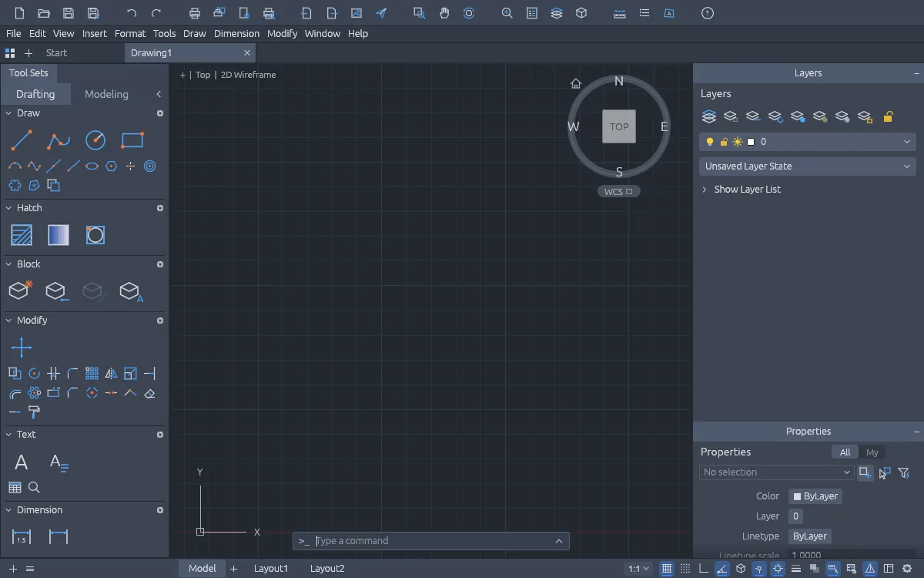Viewport: 924px width, 578px height.
Task: Open the Insert menu
Action: (x=95, y=33)
